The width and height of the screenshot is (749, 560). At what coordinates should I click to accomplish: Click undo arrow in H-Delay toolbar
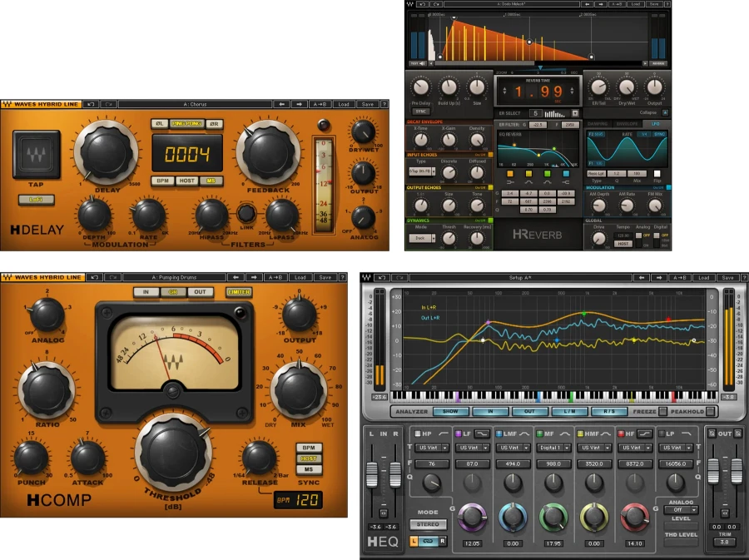[91, 104]
